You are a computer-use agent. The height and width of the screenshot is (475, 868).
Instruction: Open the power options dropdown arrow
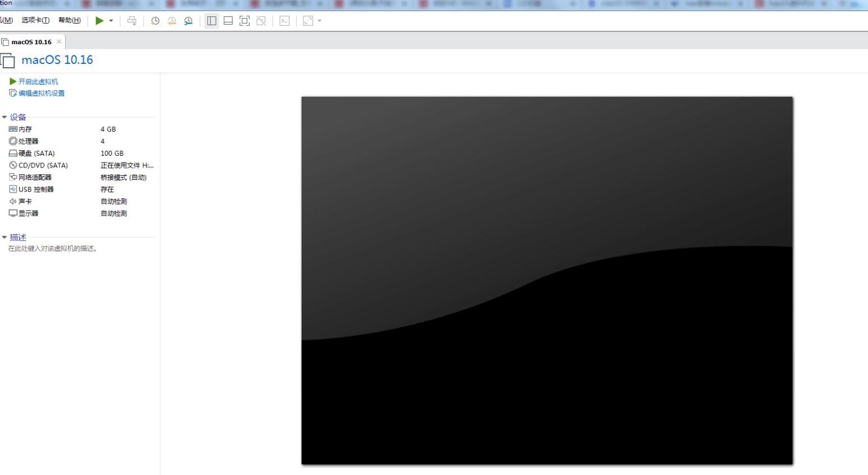111,21
